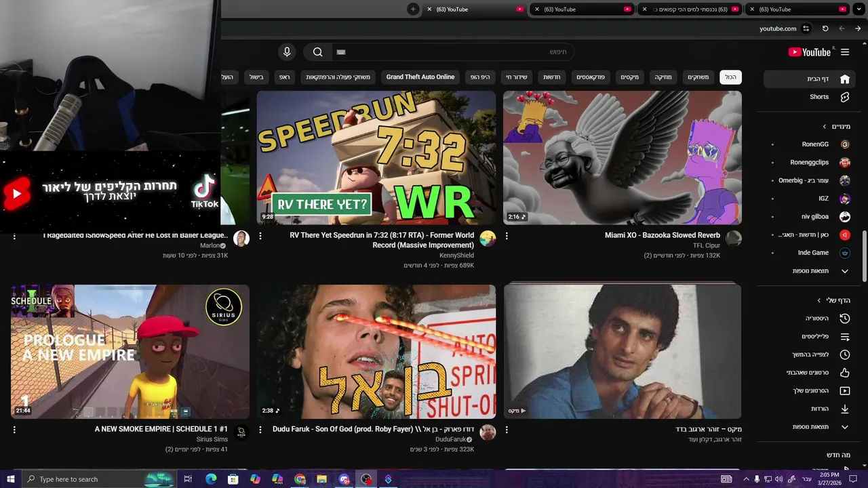Open the הדף שלי section chevron

tap(820, 300)
